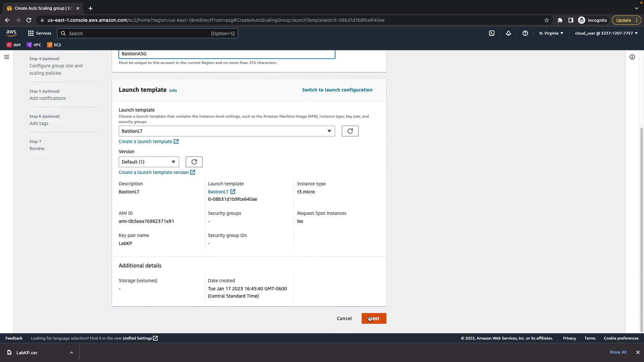Open the Default (1) version dropdown
Viewport: 644px width, 362px height.
click(x=149, y=162)
